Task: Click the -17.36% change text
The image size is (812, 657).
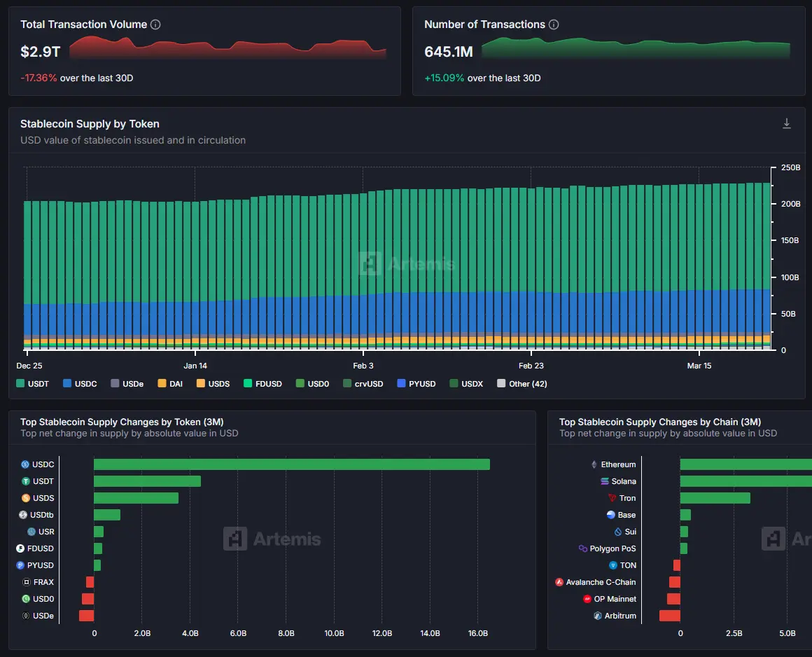Action: coord(38,78)
